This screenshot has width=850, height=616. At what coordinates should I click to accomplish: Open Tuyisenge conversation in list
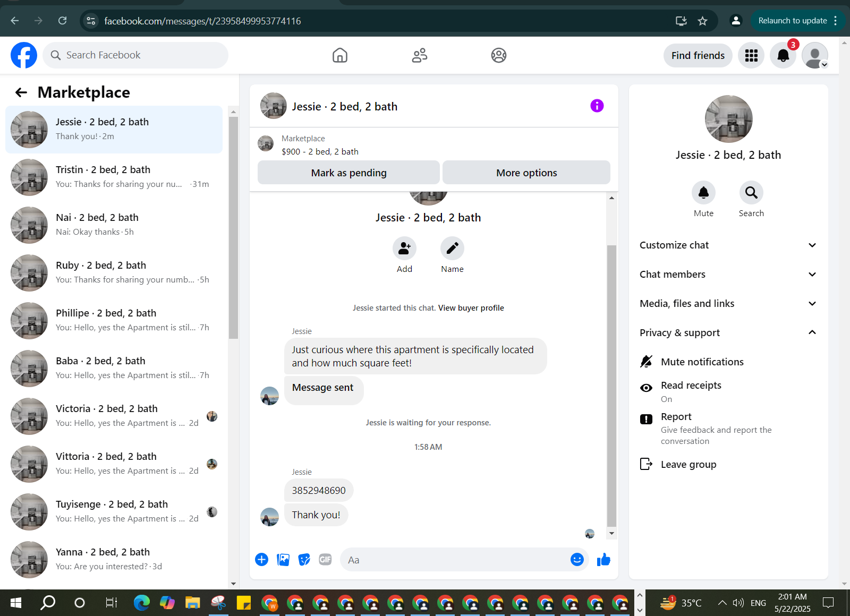(x=114, y=512)
